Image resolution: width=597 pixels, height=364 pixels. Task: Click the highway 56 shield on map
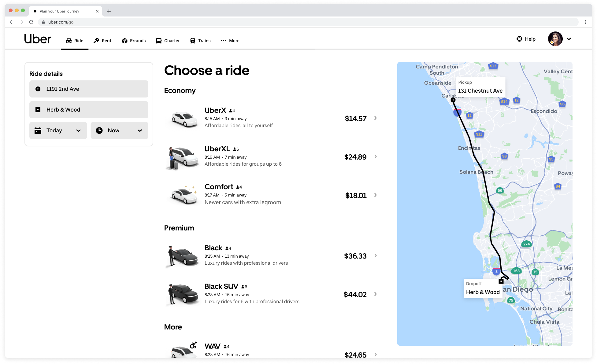coord(500,190)
